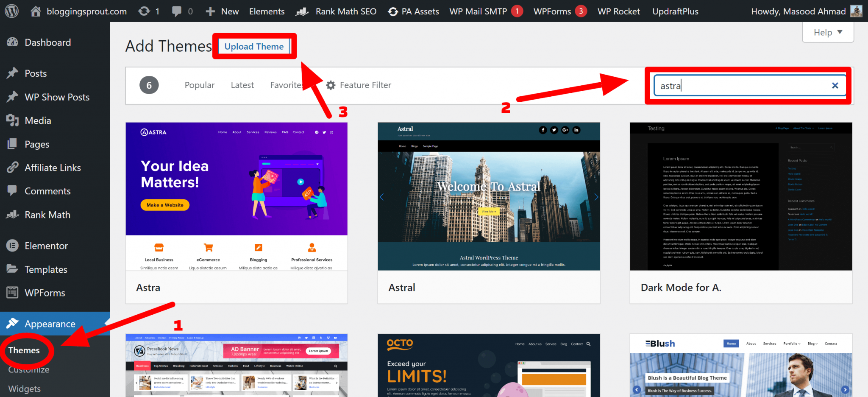The width and height of the screenshot is (868, 397).
Task: Click the Elementor logo icon
Action: click(12, 246)
